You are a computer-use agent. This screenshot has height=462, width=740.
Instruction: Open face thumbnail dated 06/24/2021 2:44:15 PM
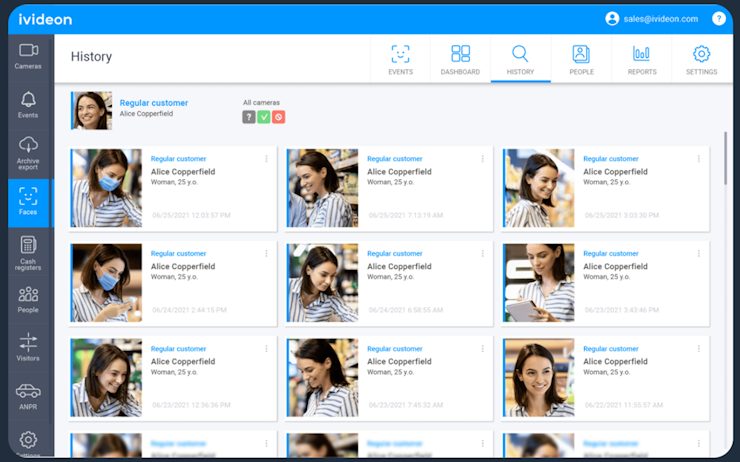(107, 283)
